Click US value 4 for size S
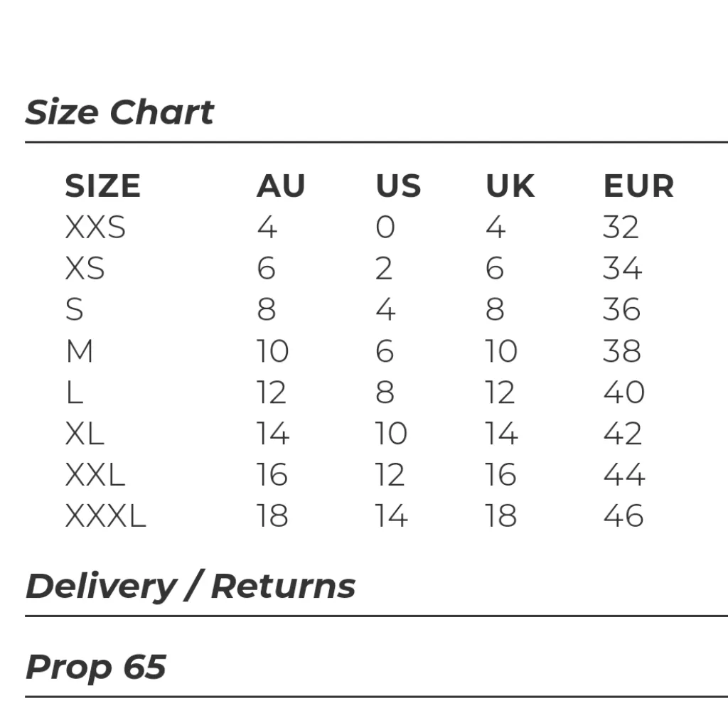The image size is (728, 728). [385, 310]
